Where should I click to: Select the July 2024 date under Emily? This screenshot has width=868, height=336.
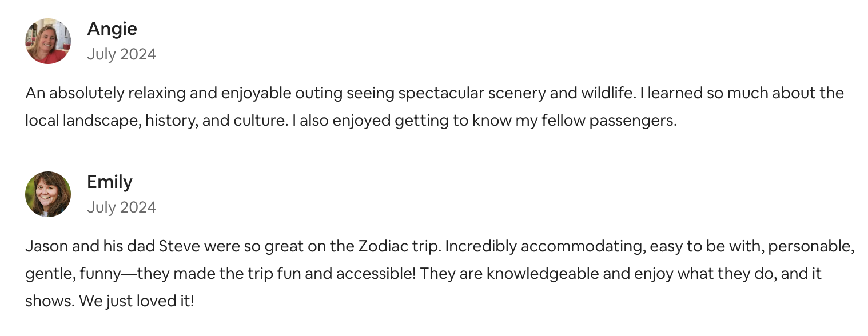pos(121,207)
